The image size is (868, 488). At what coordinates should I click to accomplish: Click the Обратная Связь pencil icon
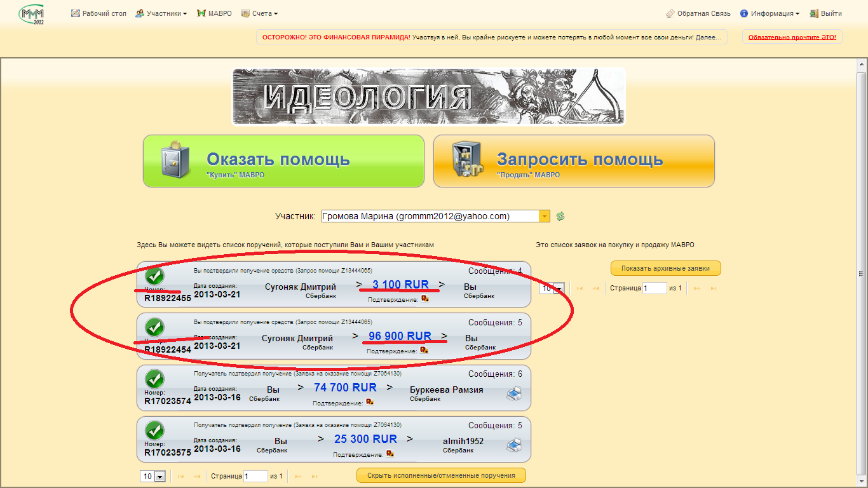pos(670,13)
